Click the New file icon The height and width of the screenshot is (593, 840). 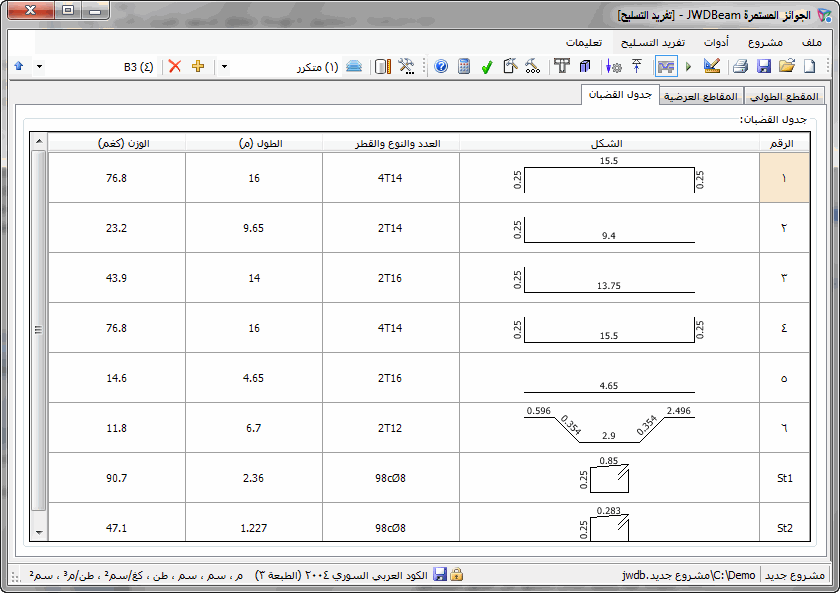(x=810, y=66)
